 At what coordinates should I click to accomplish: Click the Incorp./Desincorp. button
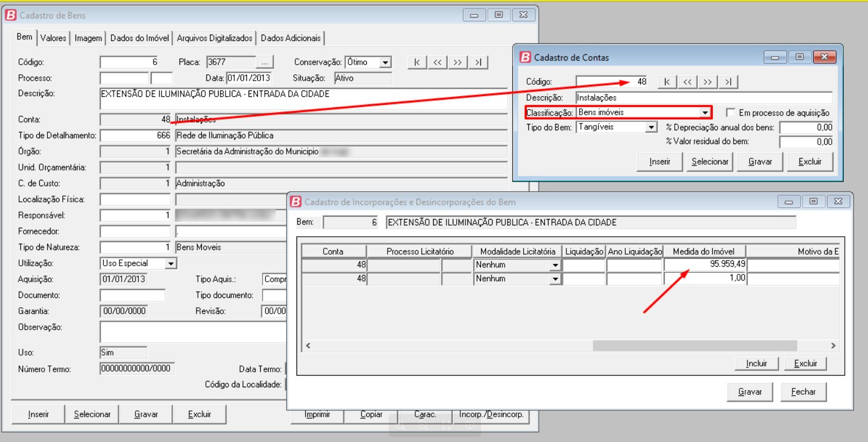pyautogui.click(x=491, y=414)
